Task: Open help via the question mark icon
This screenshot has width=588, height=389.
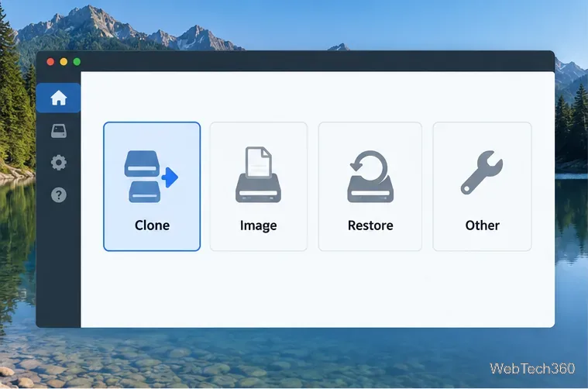Action: [x=59, y=195]
